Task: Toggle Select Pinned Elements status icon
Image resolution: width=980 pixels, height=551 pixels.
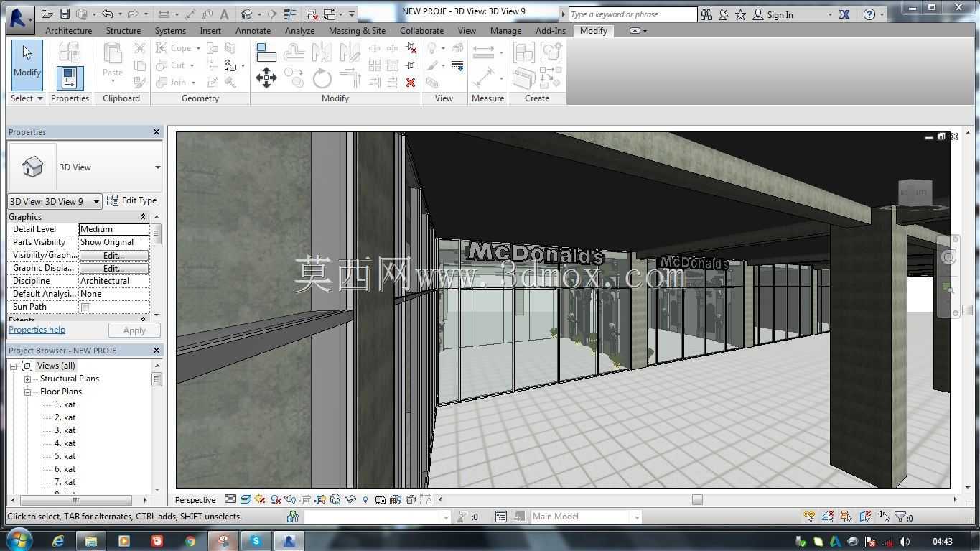Action: pos(846,517)
